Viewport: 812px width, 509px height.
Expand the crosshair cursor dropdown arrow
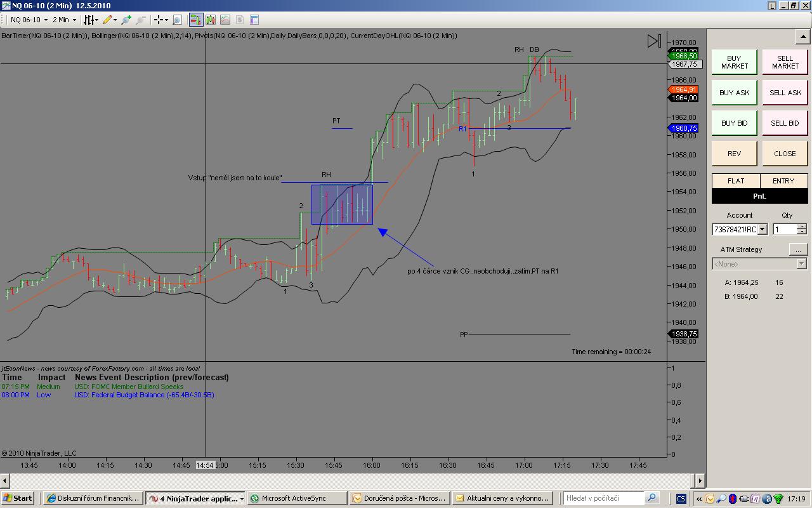[166, 20]
